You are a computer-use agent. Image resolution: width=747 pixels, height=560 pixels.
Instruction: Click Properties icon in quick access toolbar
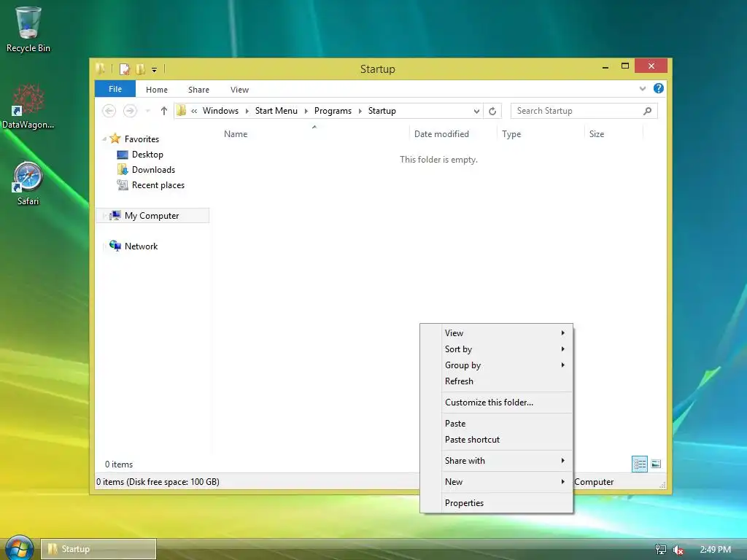124,69
